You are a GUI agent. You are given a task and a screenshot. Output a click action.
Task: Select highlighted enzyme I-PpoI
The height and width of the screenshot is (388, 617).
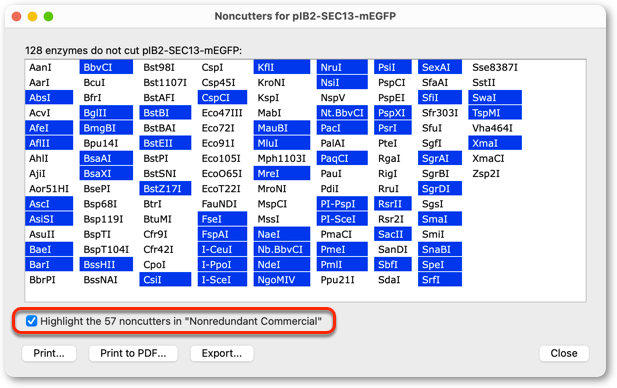222,264
